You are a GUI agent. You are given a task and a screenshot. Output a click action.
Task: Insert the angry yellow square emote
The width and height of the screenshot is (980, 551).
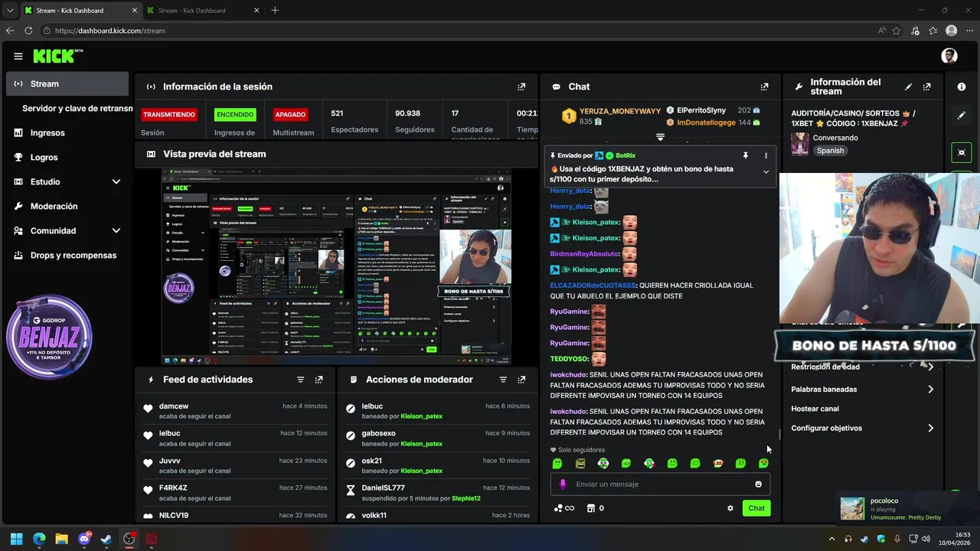tap(580, 463)
